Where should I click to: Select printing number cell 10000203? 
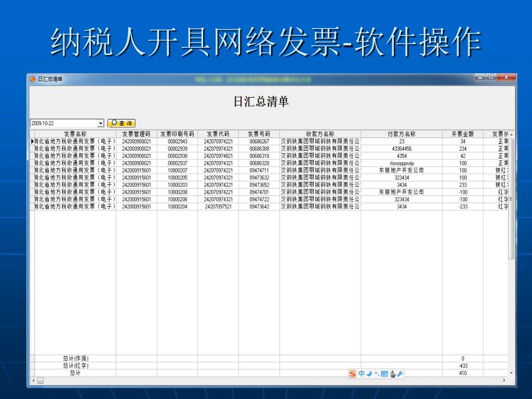(x=178, y=184)
